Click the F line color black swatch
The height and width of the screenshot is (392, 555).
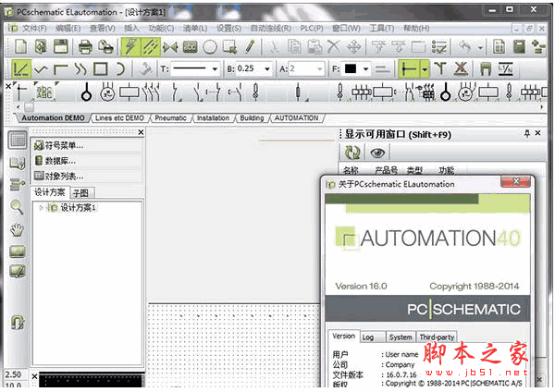coord(351,68)
